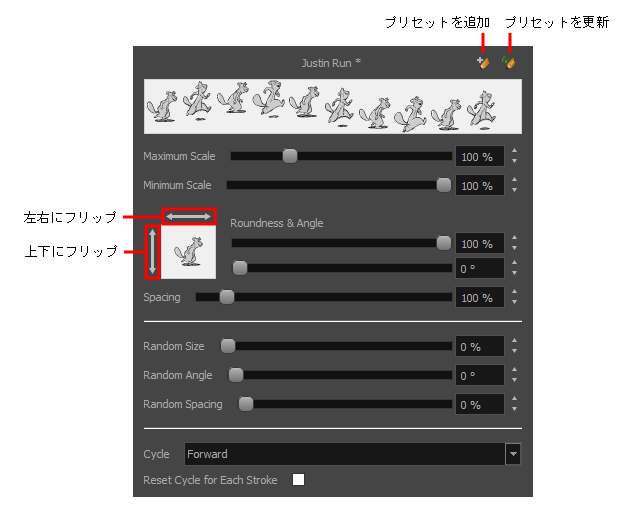The width and height of the screenshot is (635, 507).
Task: Decrease Maximum Scale with down arrow
Action: [x=514, y=161]
